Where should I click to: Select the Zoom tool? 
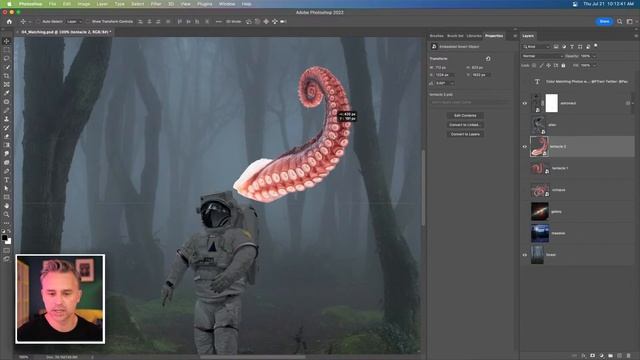pos(7,214)
